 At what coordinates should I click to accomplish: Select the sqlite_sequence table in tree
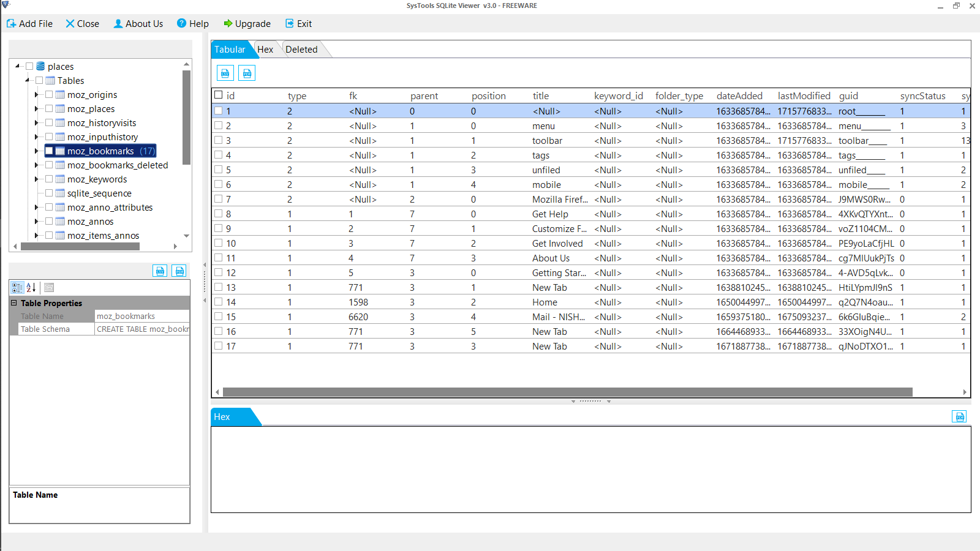point(99,193)
